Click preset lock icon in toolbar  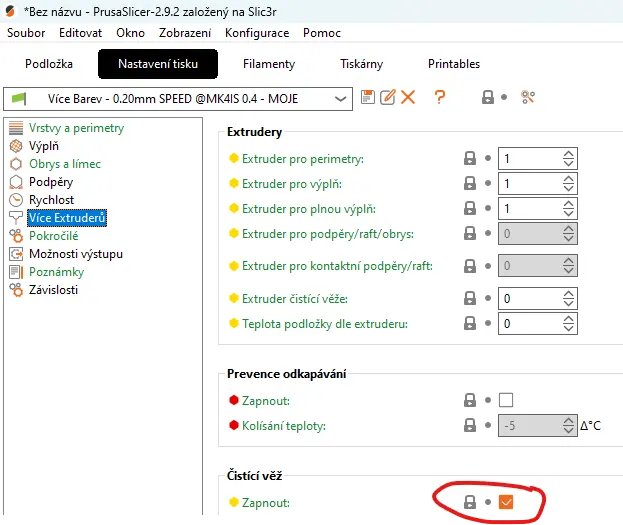tap(488, 97)
